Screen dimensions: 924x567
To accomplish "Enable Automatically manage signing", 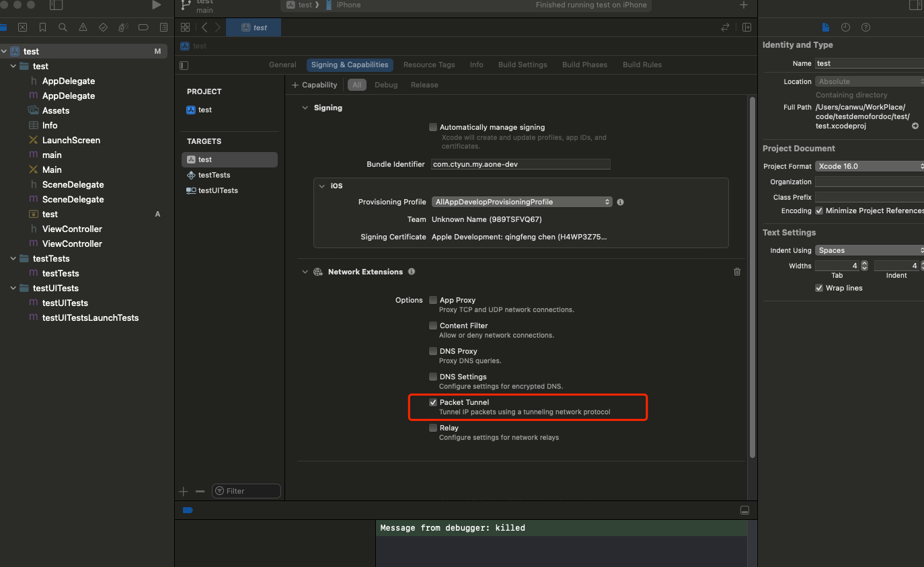I will click(x=433, y=127).
